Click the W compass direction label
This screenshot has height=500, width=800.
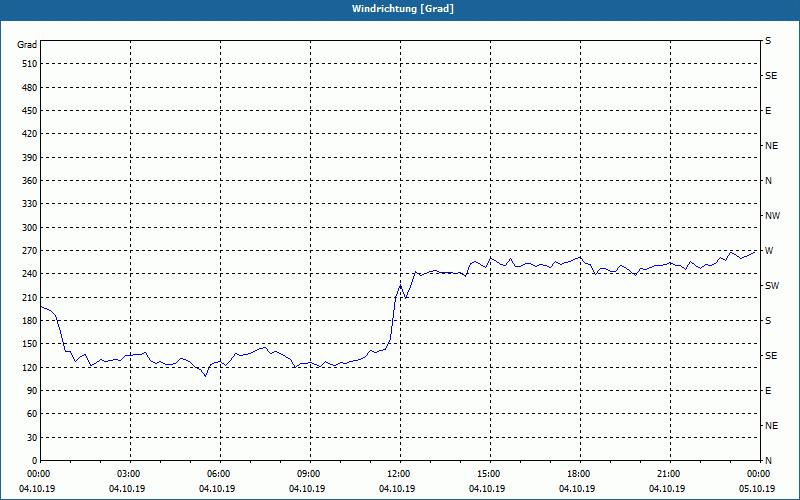[769, 251]
